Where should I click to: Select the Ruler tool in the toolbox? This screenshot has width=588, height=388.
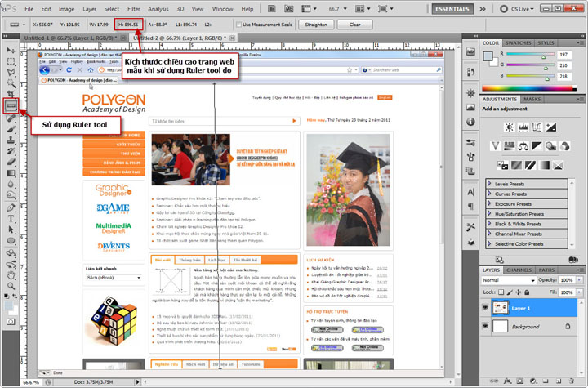click(11, 106)
